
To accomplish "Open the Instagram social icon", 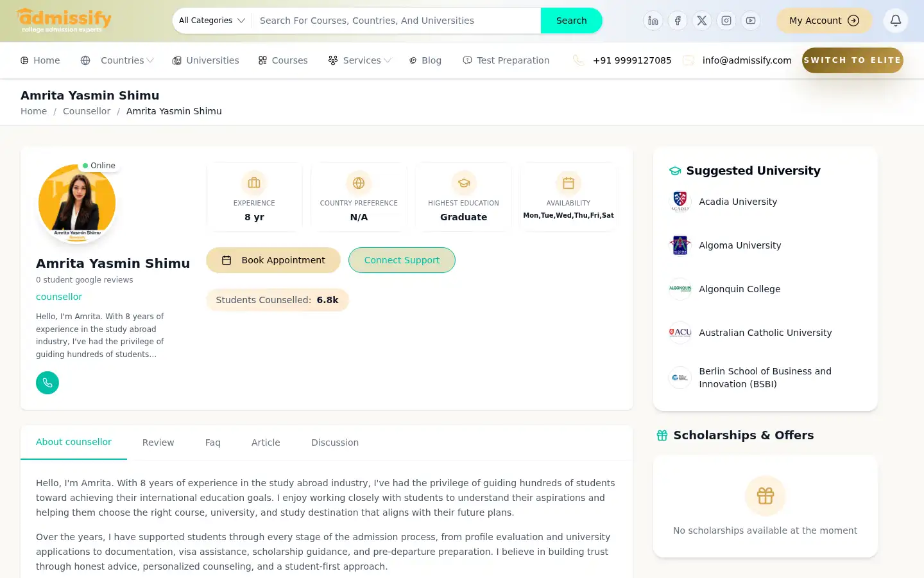I will coord(726,21).
